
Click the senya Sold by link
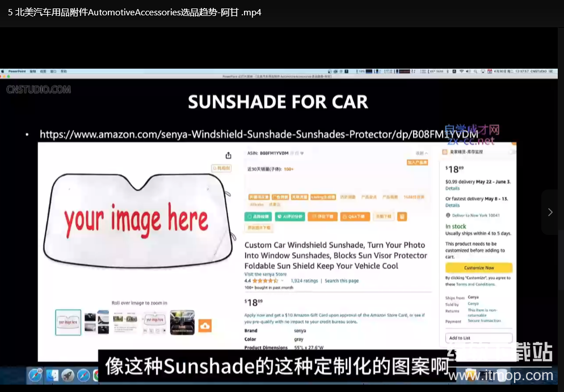473,304
